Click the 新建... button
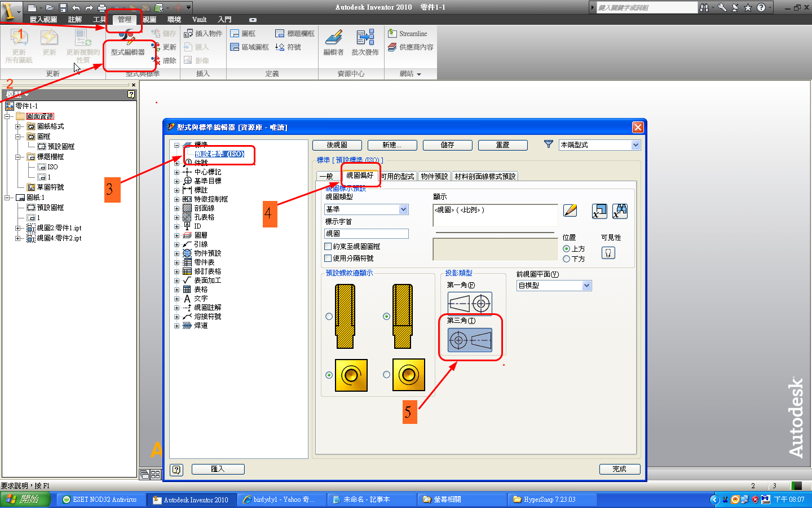812x508 pixels. tap(392, 145)
